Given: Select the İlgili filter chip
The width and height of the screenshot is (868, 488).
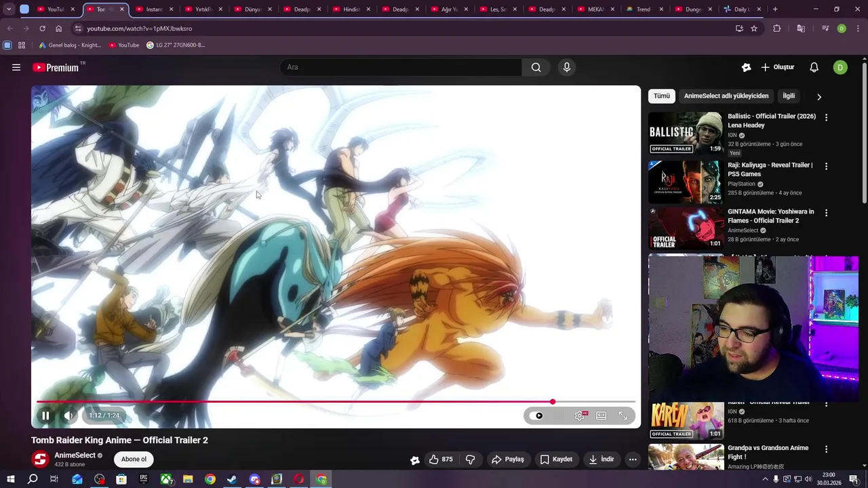Looking at the screenshot, I should pyautogui.click(x=789, y=96).
